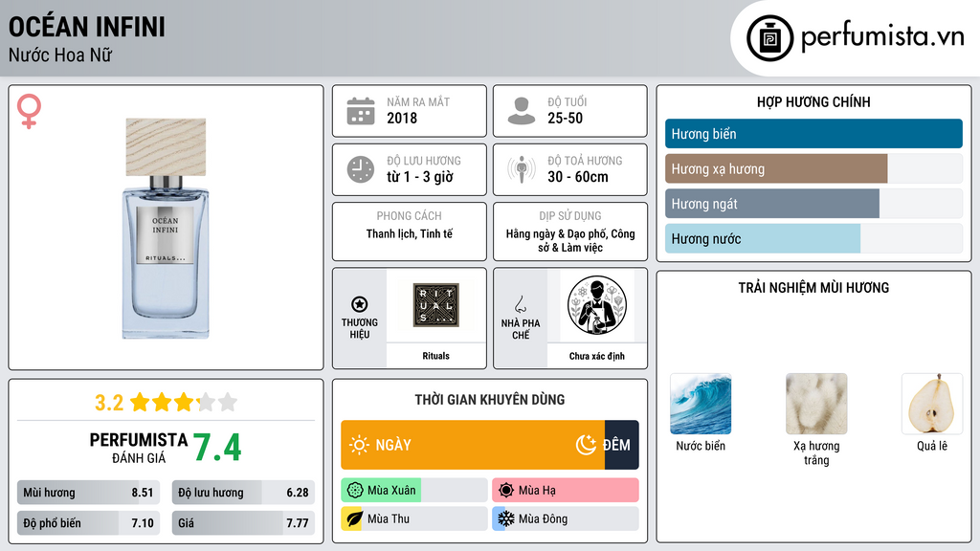Click the Nước biển note thumbnail

701,404
